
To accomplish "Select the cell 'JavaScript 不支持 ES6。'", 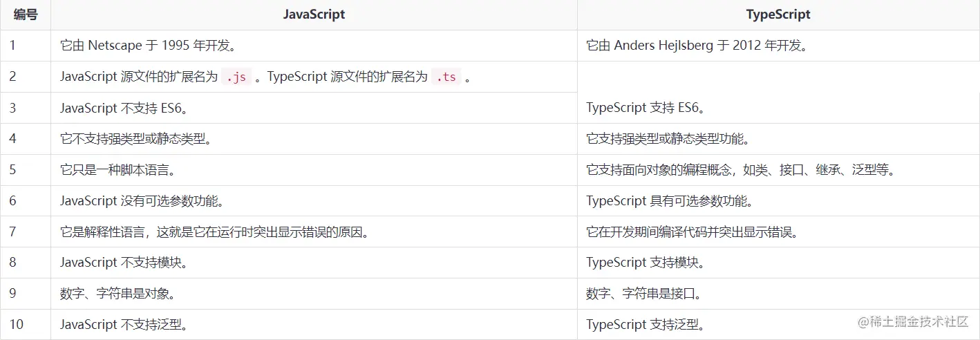I will click(x=314, y=108).
